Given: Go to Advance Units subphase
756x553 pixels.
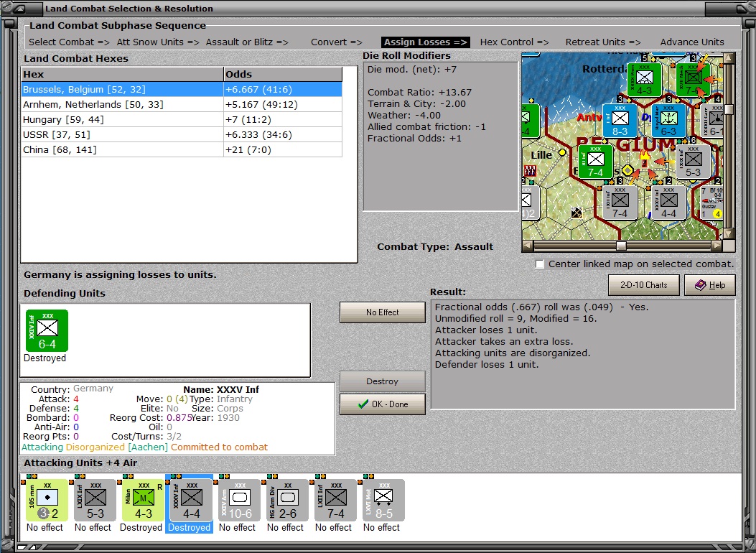Looking at the screenshot, I should point(692,42).
